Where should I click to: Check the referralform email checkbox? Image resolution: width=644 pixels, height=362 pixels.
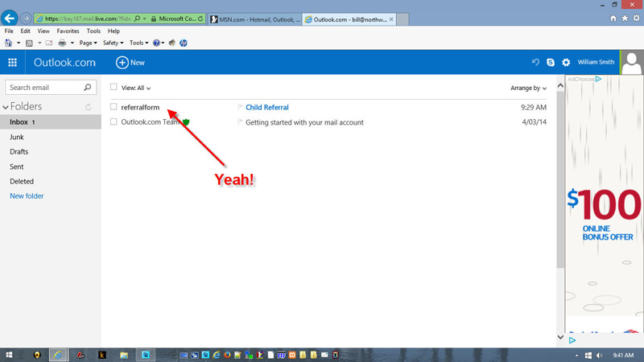[x=114, y=107]
